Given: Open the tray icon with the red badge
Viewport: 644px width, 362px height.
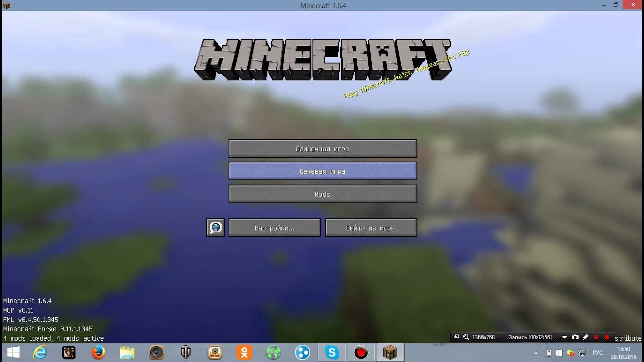Looking at the screenshot, I should click(570, 353).
